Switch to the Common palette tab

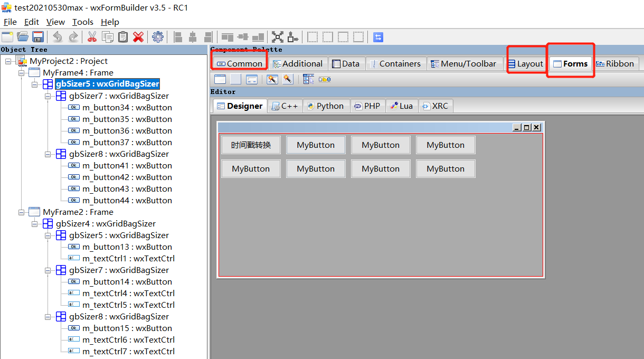point(239,63)
